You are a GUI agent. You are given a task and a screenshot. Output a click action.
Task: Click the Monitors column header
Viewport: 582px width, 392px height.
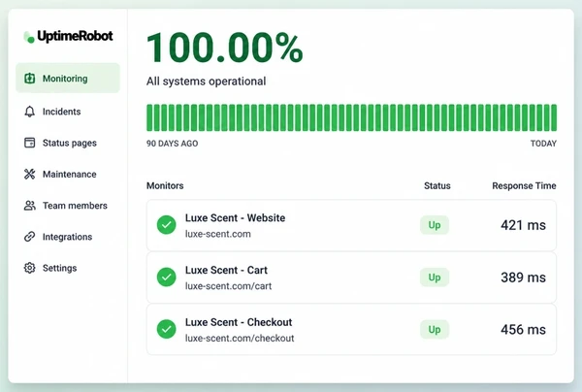coord(165,185)
